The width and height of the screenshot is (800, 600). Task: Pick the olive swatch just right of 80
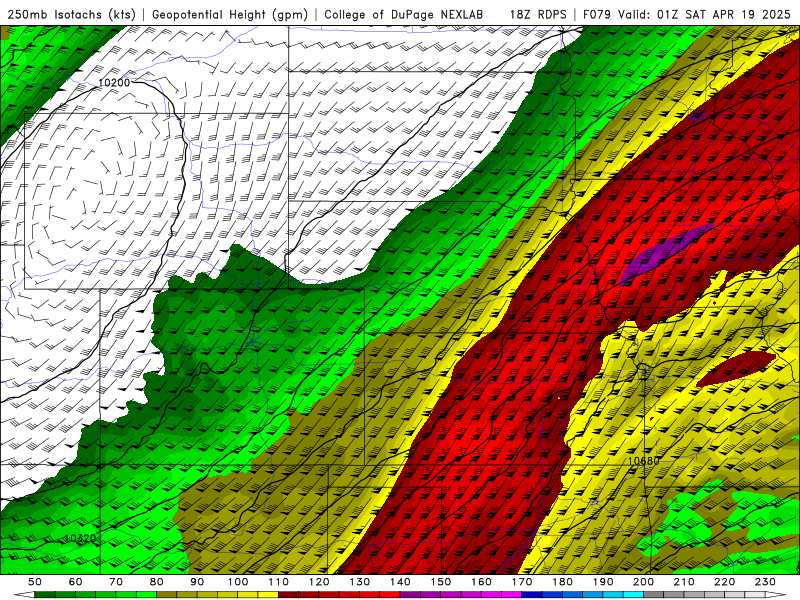click(x=167, y=594)
